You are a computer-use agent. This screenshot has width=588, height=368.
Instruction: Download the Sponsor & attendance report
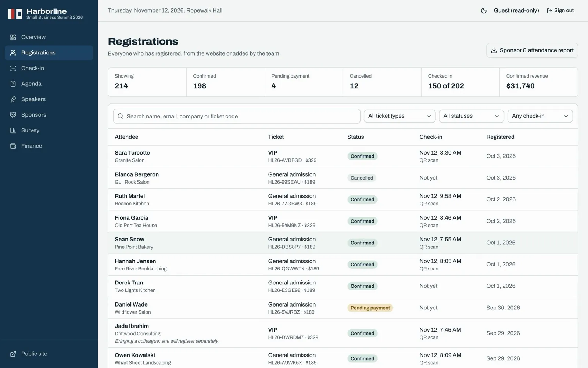point(532,50)
